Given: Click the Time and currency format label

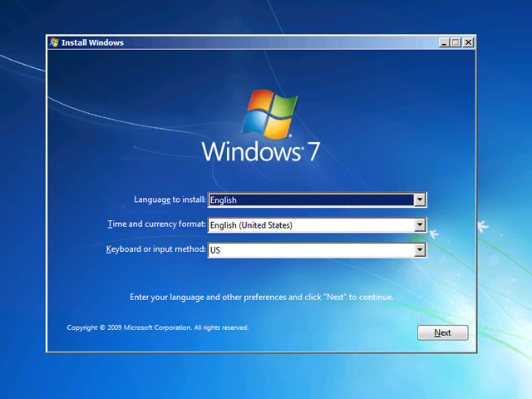Looking at the screenshot, I should click(x=156, y=224).
